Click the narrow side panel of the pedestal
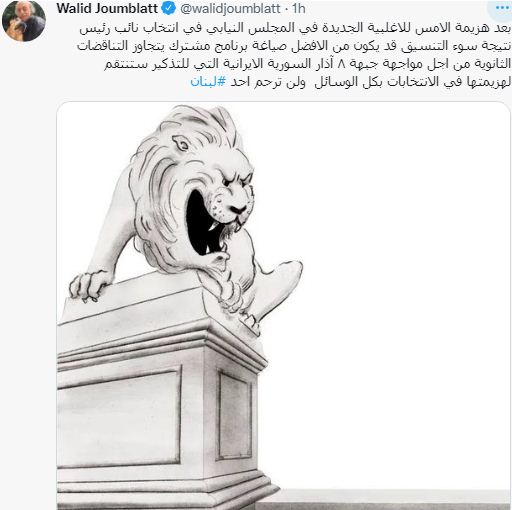The width and height of the screenshot is (512, 510). (235, 413)
